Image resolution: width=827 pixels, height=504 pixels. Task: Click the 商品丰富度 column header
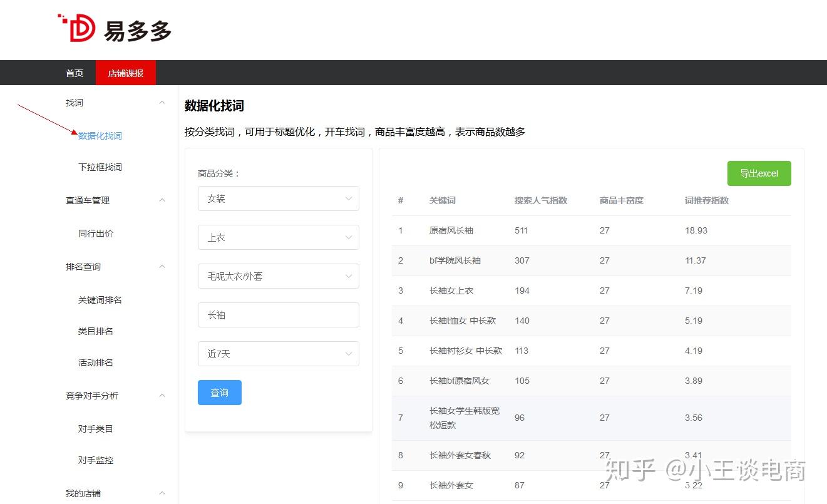(622, 200)
